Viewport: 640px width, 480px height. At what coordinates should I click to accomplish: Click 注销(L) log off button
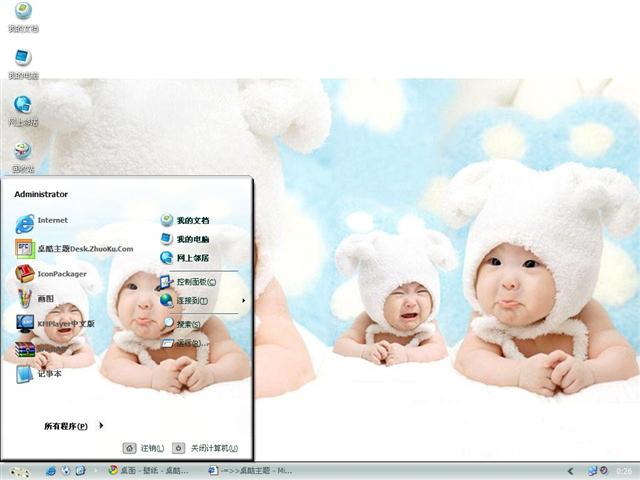coord(143,448)
